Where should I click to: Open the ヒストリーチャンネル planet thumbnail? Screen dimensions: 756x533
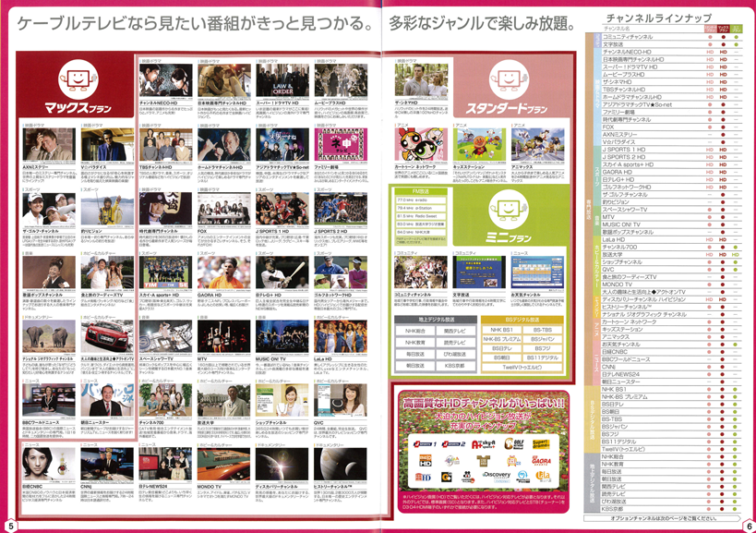341,464
